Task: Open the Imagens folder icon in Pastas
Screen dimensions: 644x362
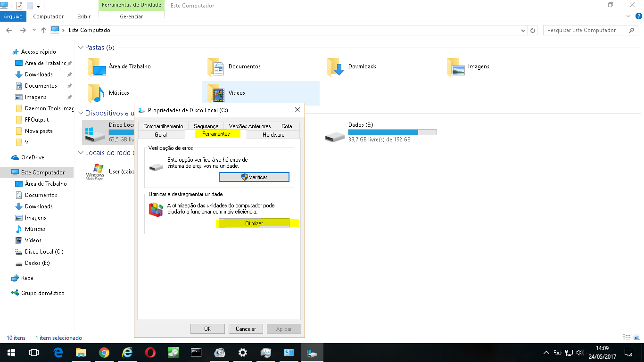Action: coord(455,67)
